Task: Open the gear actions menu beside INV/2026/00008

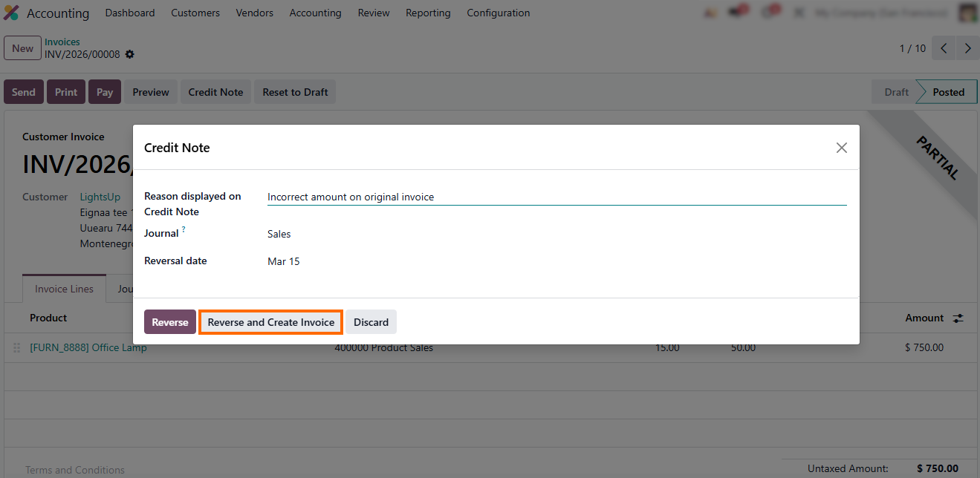Action: coord(130,54)
